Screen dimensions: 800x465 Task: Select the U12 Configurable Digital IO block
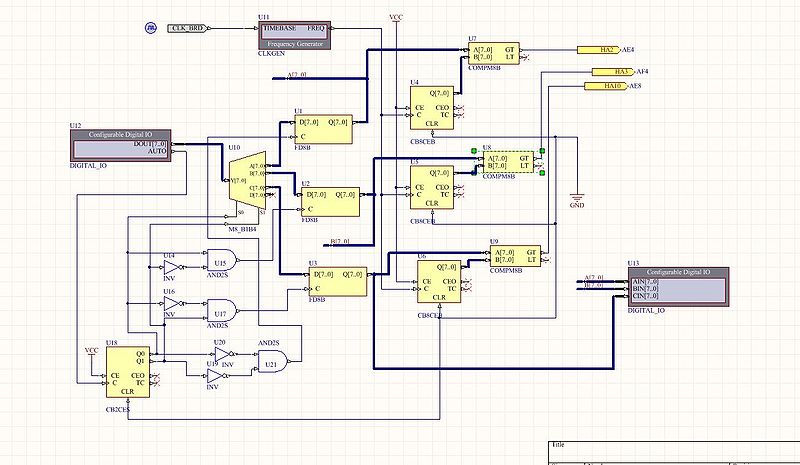point(121,144)
